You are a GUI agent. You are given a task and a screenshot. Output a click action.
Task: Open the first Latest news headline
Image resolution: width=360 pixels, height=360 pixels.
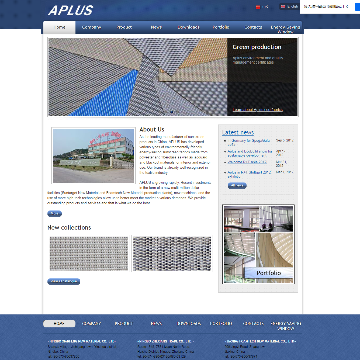249,143
